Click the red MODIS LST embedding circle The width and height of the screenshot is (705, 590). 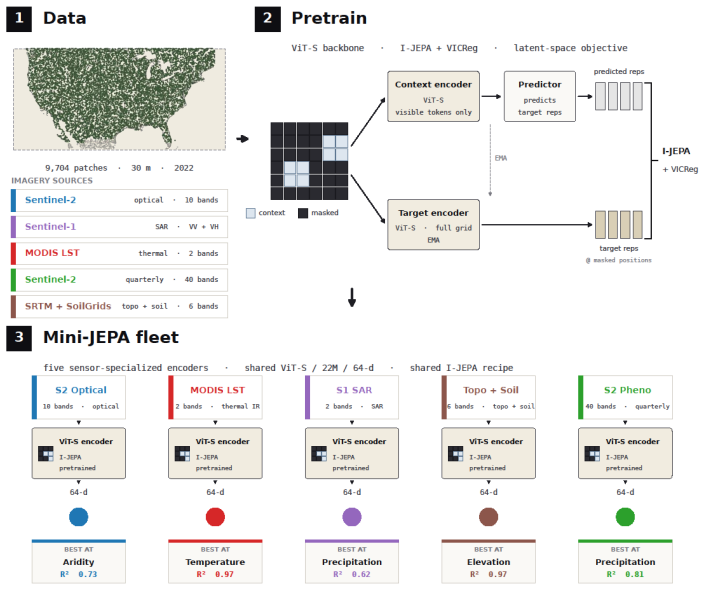[215, 517]
